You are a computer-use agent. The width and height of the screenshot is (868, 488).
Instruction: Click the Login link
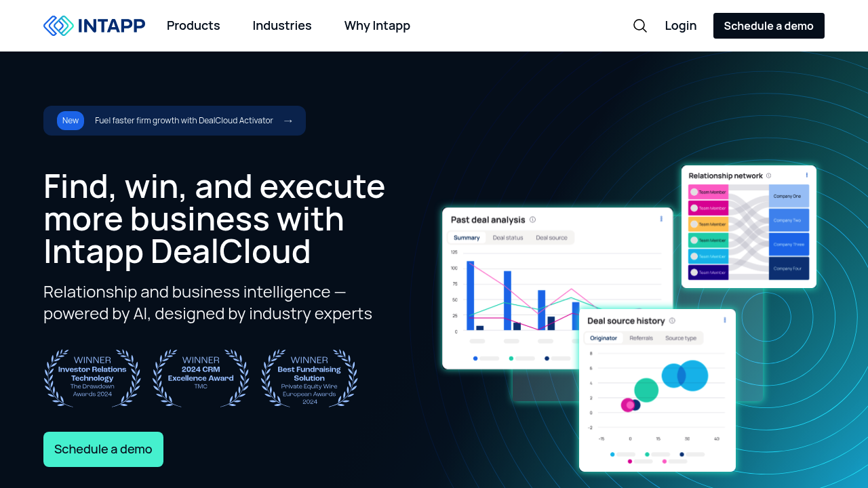(680, 25)
